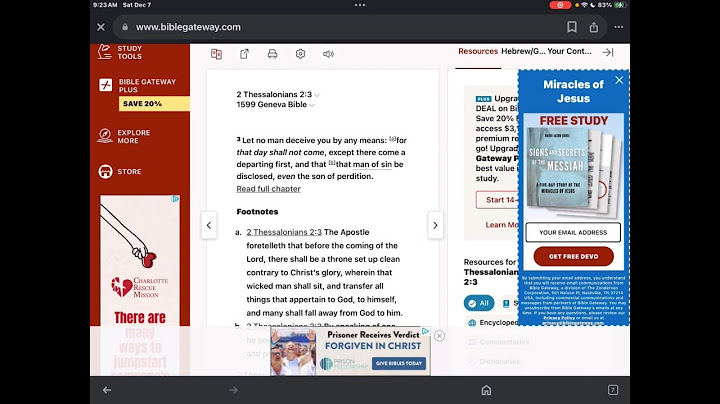Click the share passage icon
The width and height of the screenshot is (720, 404).
244,54
